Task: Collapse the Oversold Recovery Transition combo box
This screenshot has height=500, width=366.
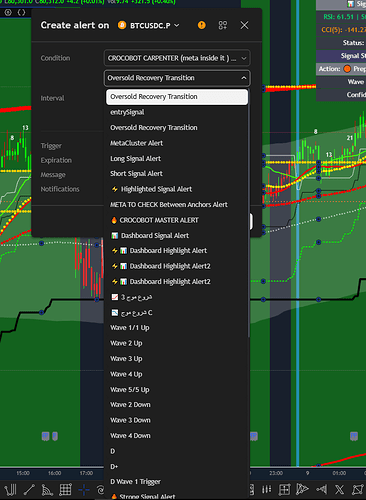Action: coord(177,78)
